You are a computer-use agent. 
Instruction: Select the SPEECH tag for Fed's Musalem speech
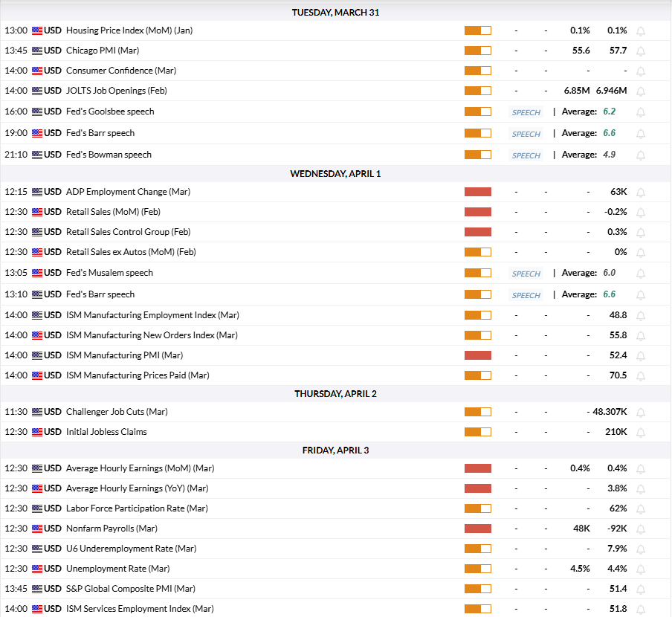pos(526,274)
